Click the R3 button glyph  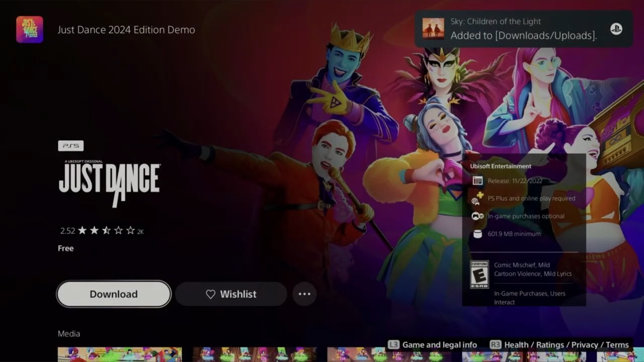pyautogui.click(x=496, y=345)
